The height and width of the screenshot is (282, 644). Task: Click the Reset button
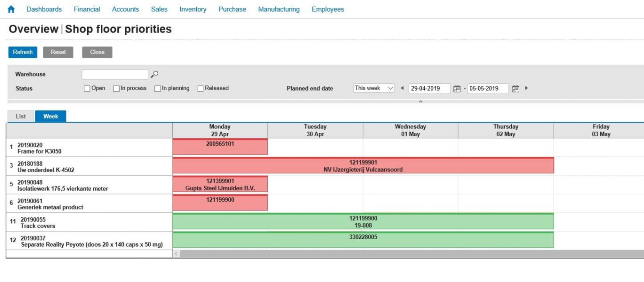[x=58, y=52]
